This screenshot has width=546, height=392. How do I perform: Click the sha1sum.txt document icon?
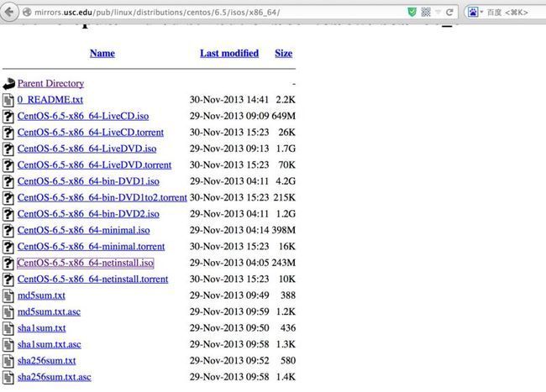(8, 329)
